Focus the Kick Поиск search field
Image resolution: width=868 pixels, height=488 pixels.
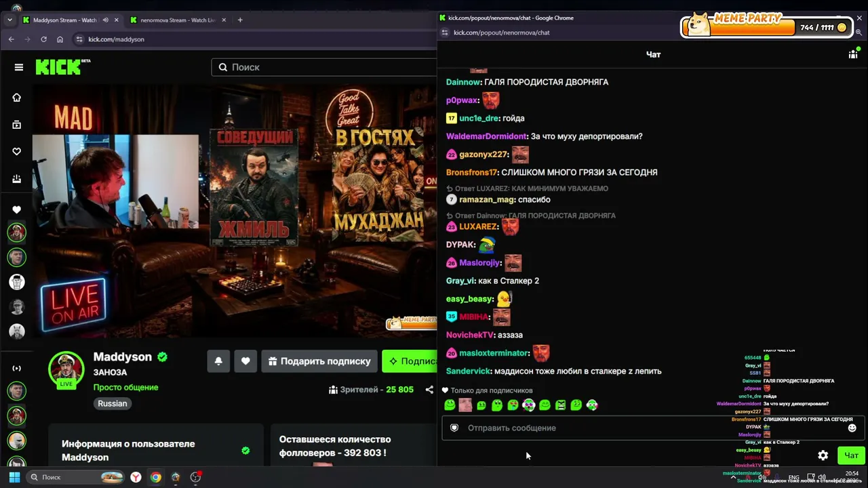pyautogui.click(x=324, y=67)
